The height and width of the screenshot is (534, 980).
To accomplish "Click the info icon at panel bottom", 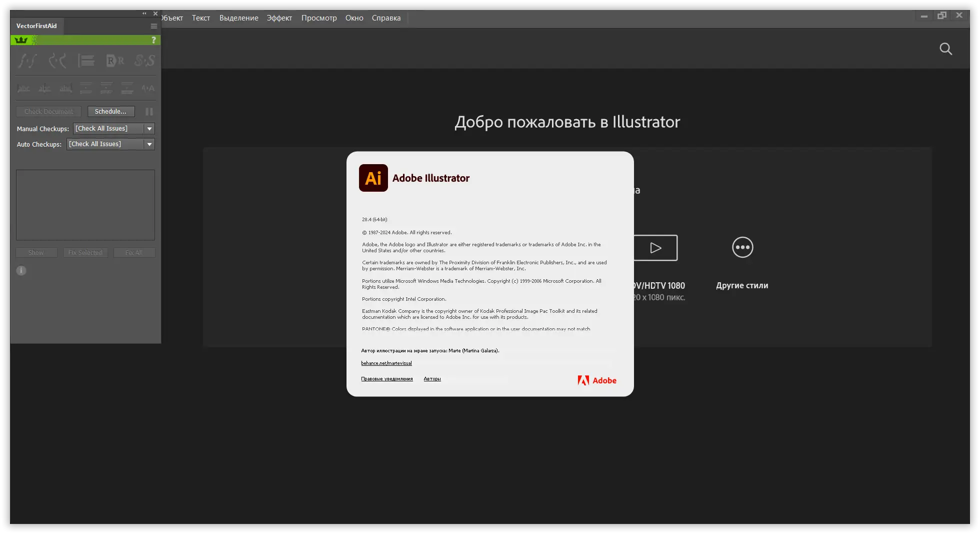I will tap(21, 271).
